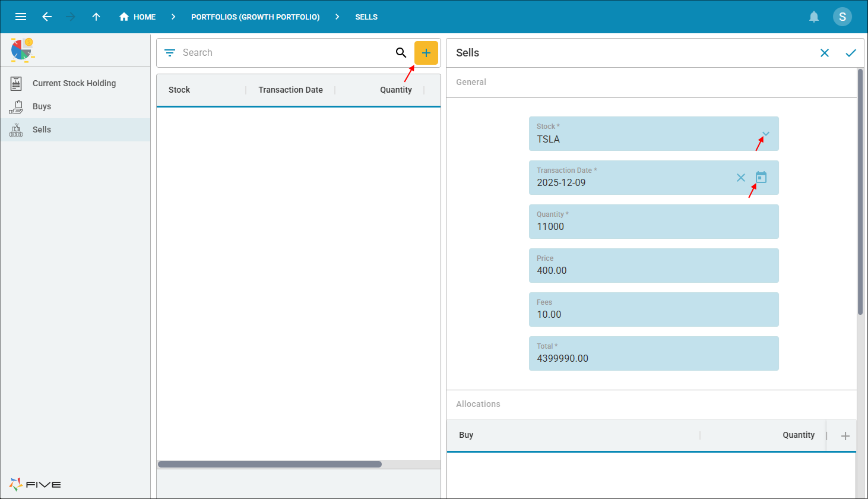Image resolution: width=868 pixels, height=499 pixels.
Task: Click into the Quantity input field
Action: point(653,226)
